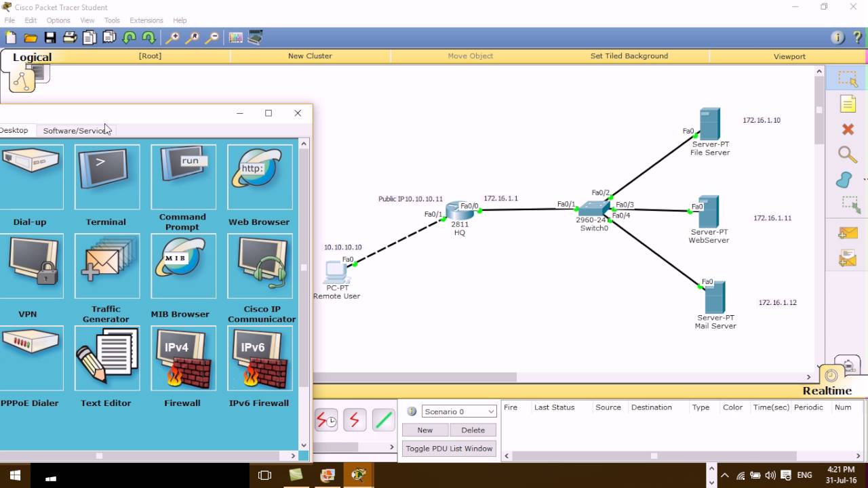This screenshot has height=488, width=868.
Task: Click the Redo green arrow icon
Action: pyautogui.click(x=149, y=37)
